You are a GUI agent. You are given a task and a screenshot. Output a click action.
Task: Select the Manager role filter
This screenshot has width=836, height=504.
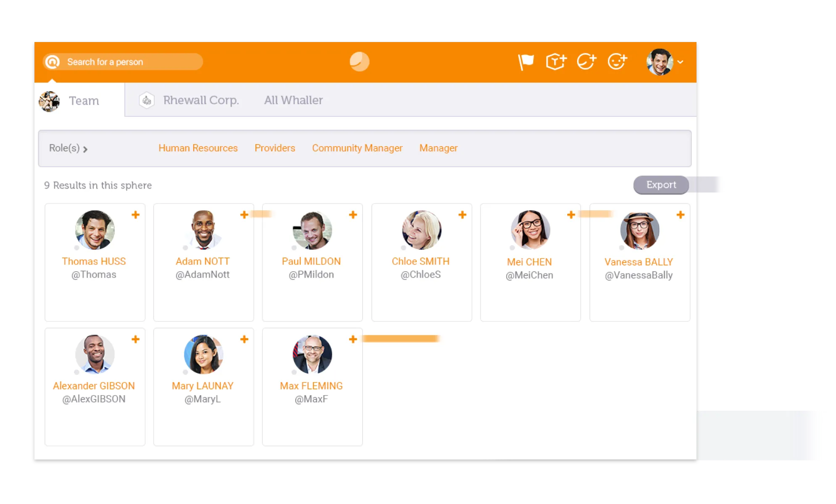438,147
